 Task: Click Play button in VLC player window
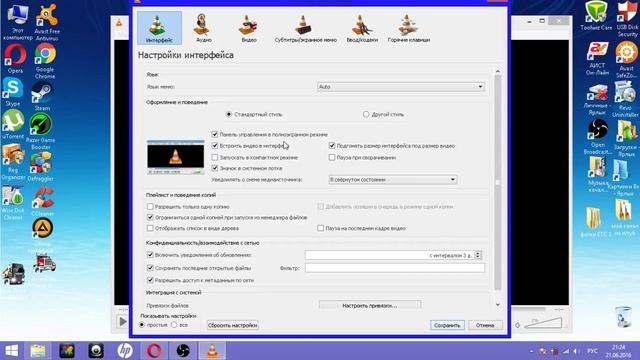[122, 322]
